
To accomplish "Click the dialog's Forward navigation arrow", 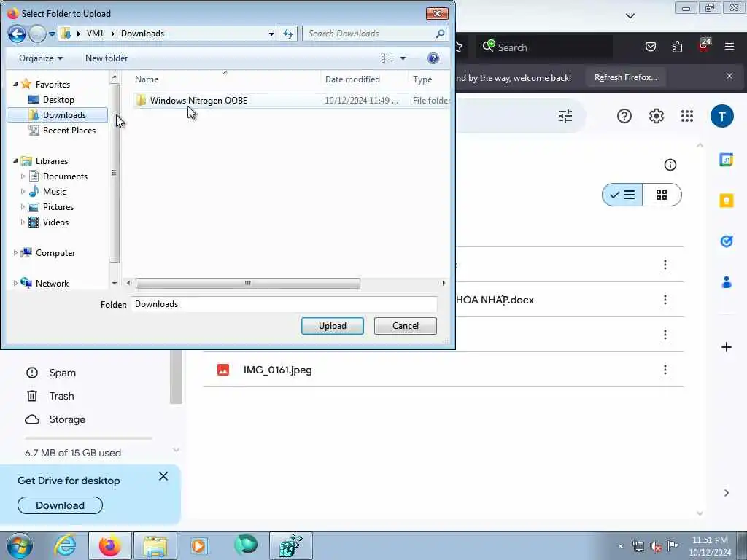I will [x=37, y=34].
